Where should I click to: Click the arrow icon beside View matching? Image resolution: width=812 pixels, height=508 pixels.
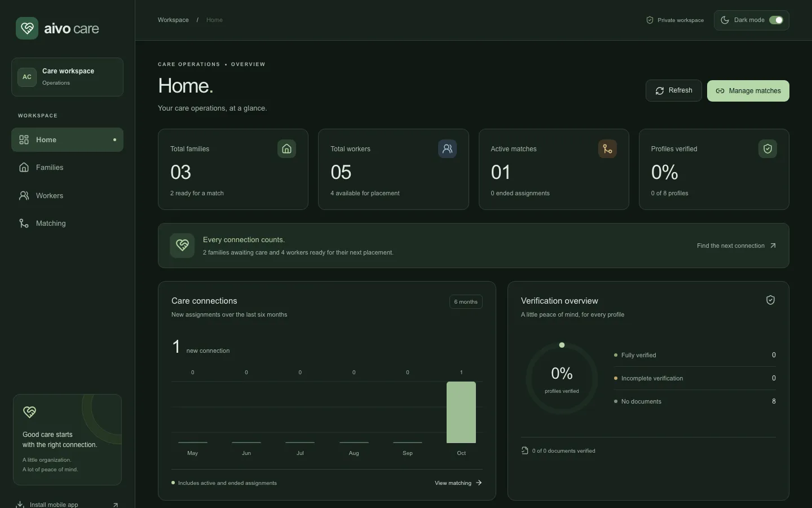(x=479, y=483)
